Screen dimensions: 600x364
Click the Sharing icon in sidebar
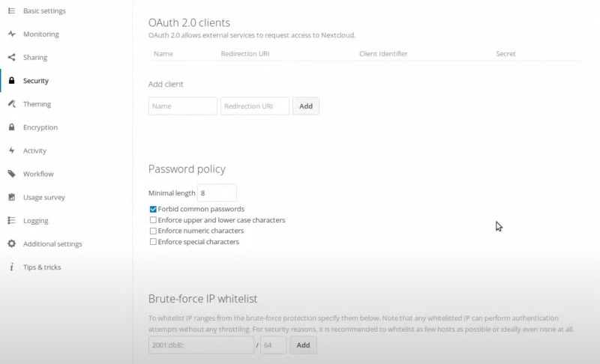pos(11,58)
